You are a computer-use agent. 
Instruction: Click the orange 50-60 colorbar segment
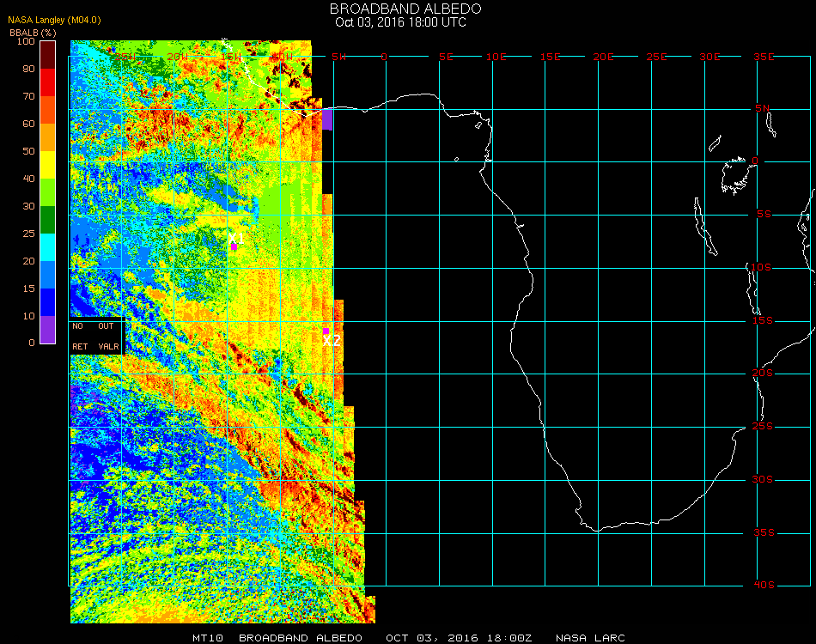click(x=48, y=137)
